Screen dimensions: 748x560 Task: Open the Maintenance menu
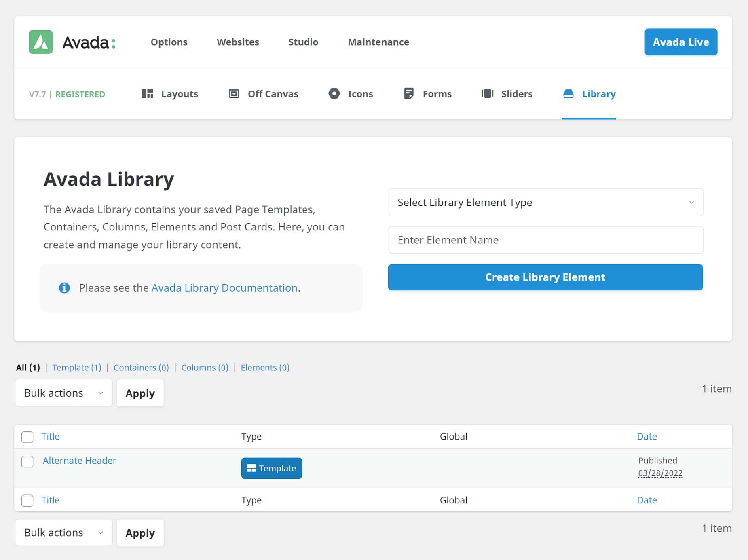[378, 42]
